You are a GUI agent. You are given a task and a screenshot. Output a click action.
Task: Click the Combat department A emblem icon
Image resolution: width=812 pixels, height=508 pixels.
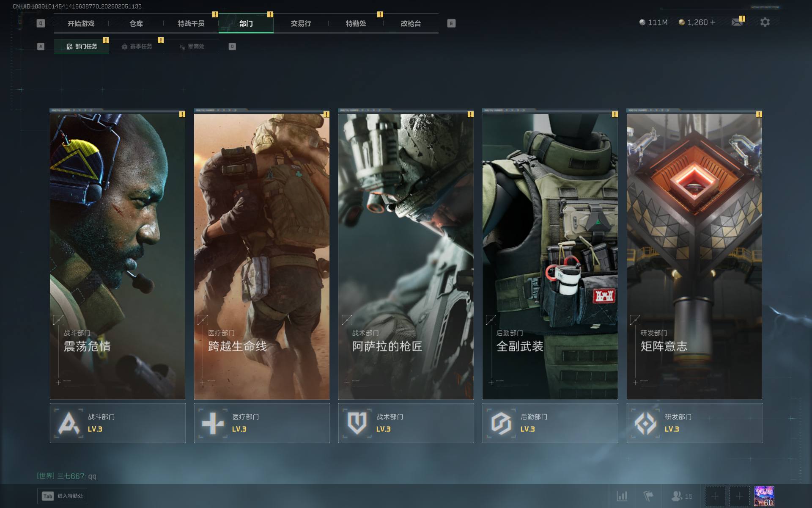point(69,423)
